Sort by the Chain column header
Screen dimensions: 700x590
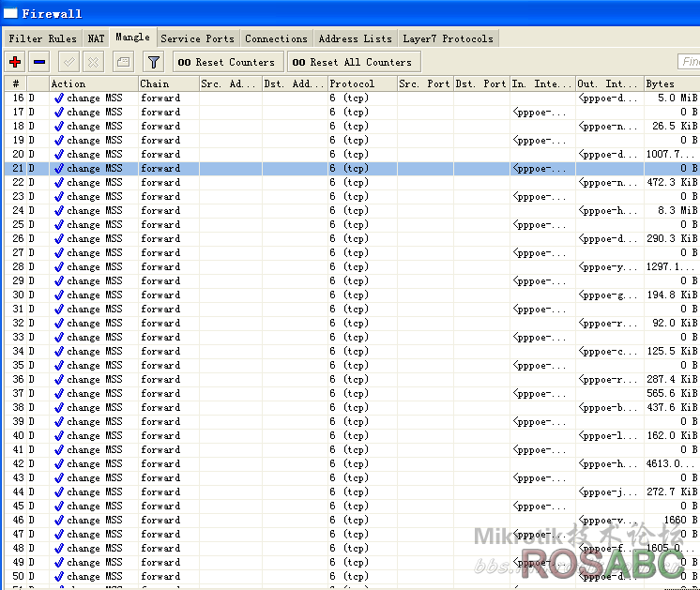click(169, 83)
